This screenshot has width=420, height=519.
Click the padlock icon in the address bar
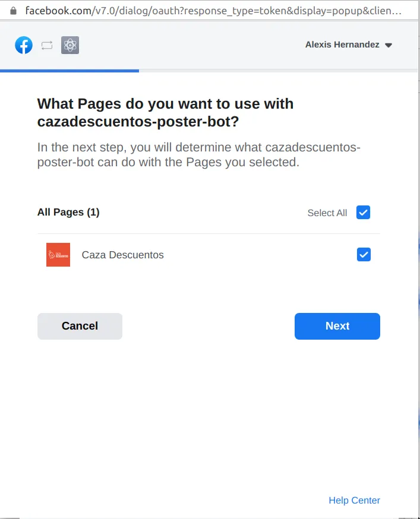13,11
